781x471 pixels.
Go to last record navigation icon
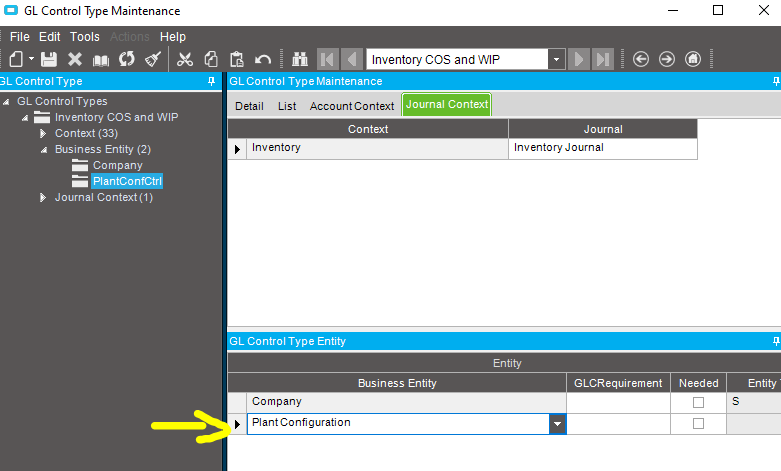point(603,59)
